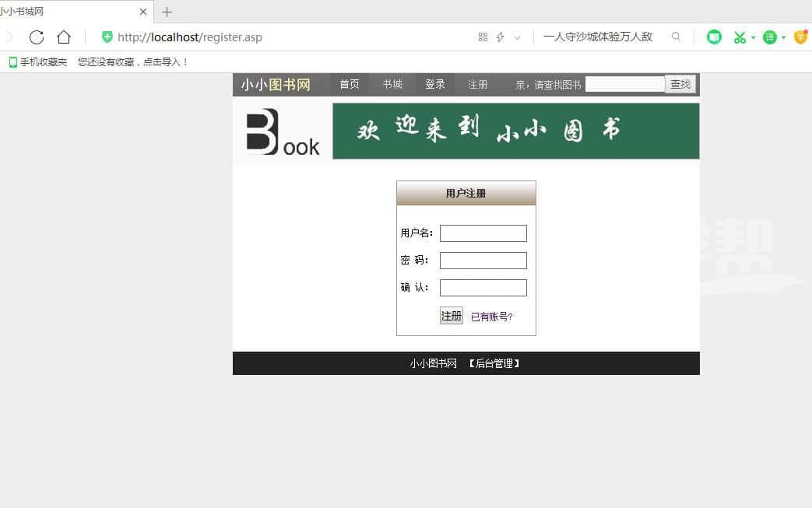Open a new tab with plus button
Viewport: 812px width, 508px height.
(167, 12)
